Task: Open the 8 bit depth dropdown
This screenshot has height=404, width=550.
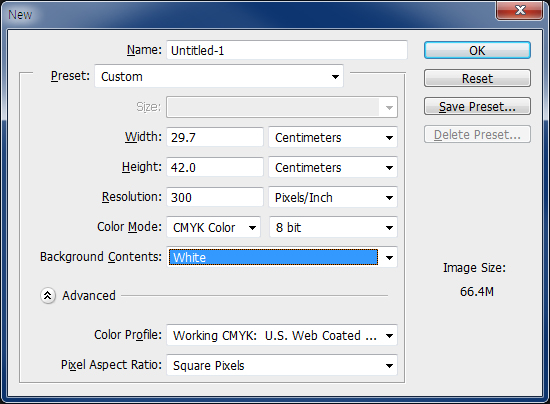Action: (x=333, y=227)
